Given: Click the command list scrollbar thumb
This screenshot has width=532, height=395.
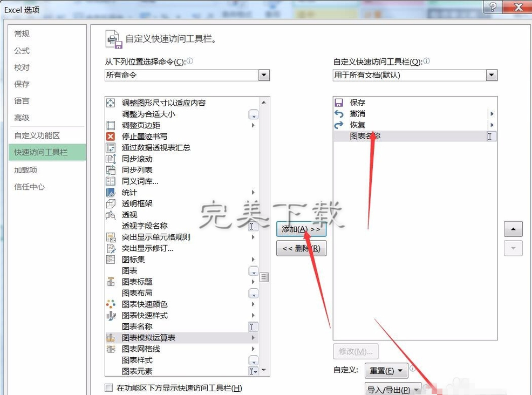Looking at the screenshot, I should (x=264, y=277).
